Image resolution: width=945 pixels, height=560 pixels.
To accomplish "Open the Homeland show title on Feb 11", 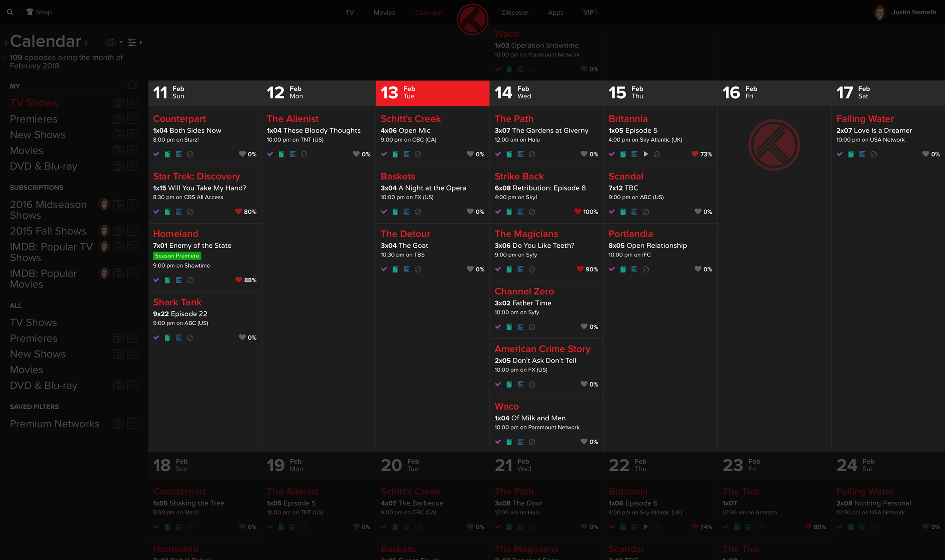I will click(x=175, y=234).
